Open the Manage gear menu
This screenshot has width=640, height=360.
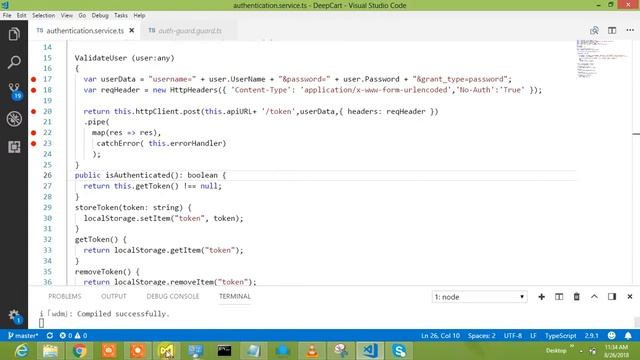point(14,316)
